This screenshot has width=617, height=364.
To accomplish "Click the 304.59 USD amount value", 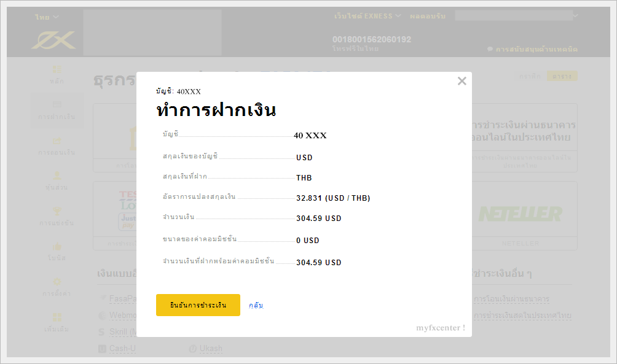I will click(x=319, y=218).
